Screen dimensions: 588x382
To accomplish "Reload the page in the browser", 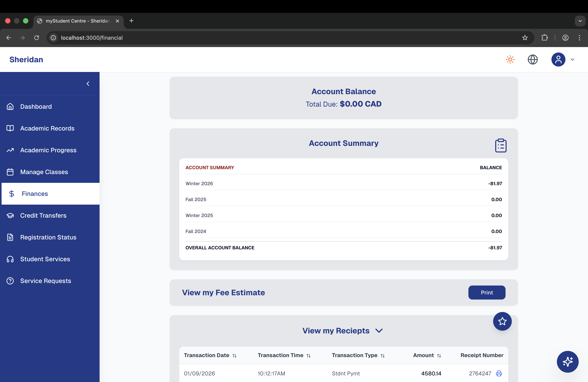I will [37, 38].
